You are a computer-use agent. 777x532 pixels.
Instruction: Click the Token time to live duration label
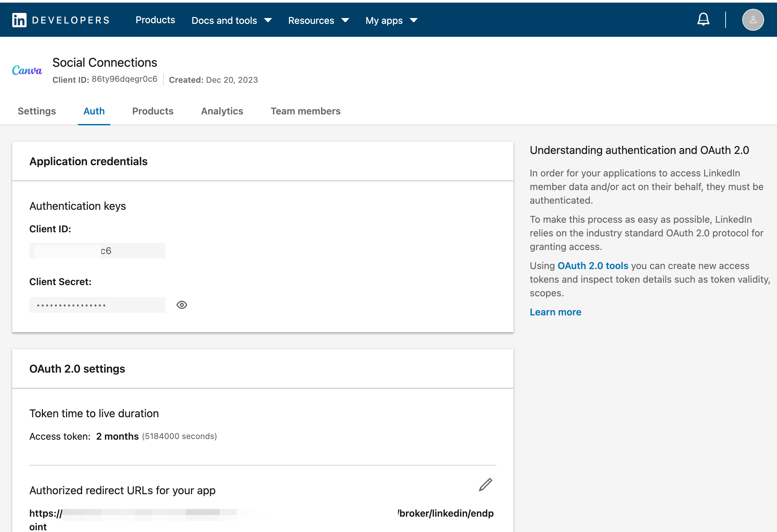point(94,413)
